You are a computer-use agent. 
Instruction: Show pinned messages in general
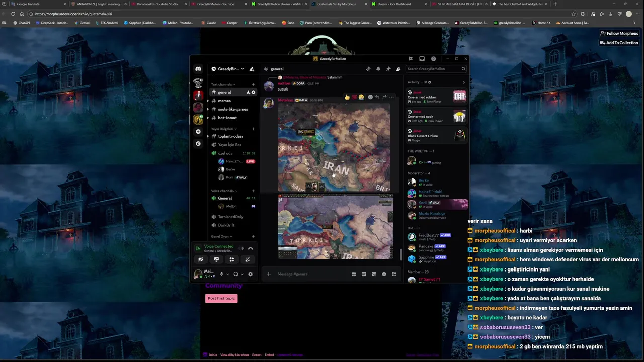(388, 69)
